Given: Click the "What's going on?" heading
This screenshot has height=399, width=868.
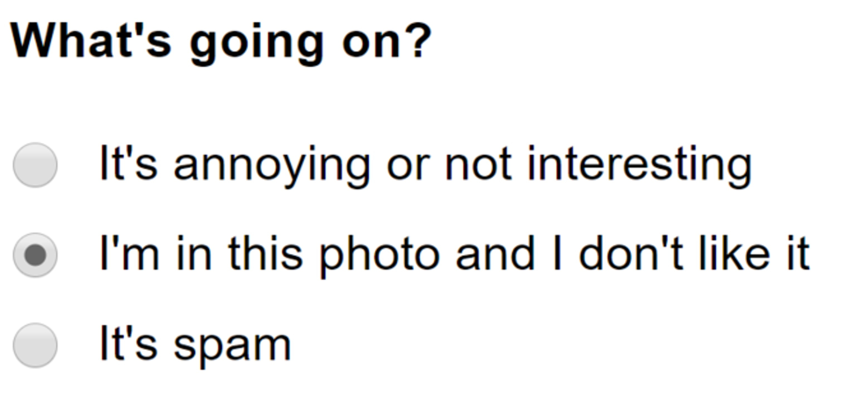Looking at the screenshot, I should [x=220, y=42].
